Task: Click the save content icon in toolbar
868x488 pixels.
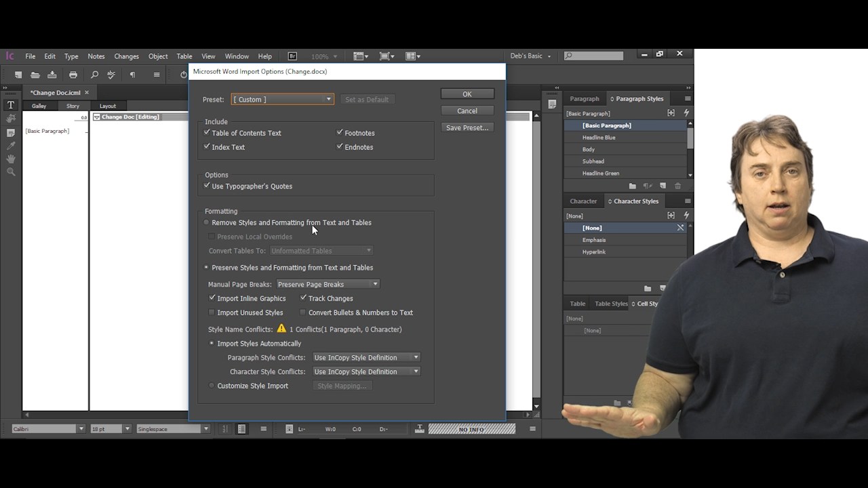Action: (52, 75)
